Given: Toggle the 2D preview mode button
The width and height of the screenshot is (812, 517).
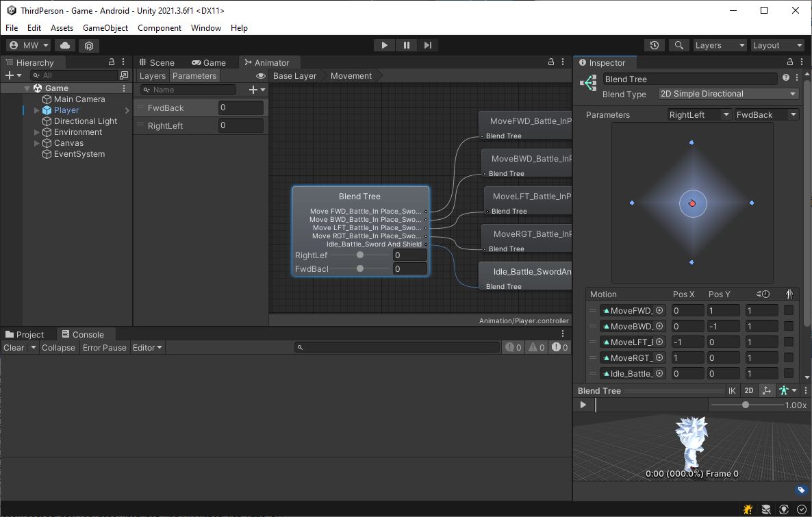Looking at the screenshot, I should (x=749, y=390).
